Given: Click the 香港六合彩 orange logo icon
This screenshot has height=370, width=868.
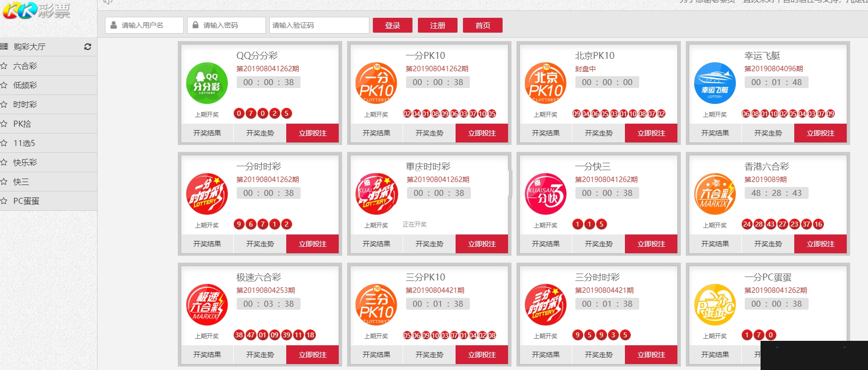Looking at the screenshot, I should coord(715,194).
